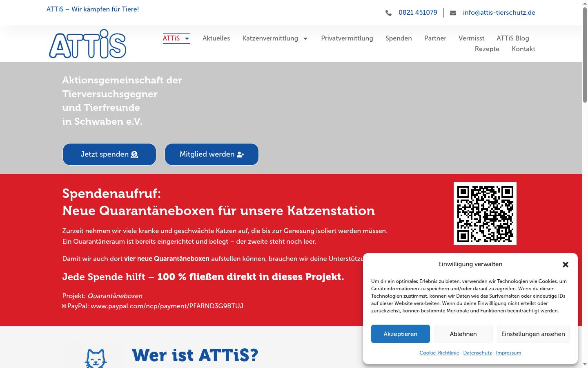Click the 'Jede Spende hilft' line
Viewport: 588px width, 368px height.
point(203,277)
